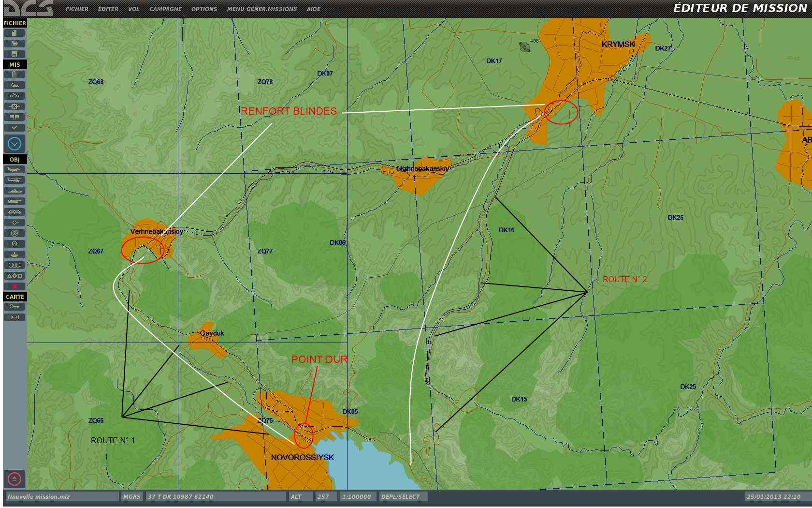Screen dimensions: 812x508
Task: Click the ZQ77 grid label
Action: [x=265, y=252]
